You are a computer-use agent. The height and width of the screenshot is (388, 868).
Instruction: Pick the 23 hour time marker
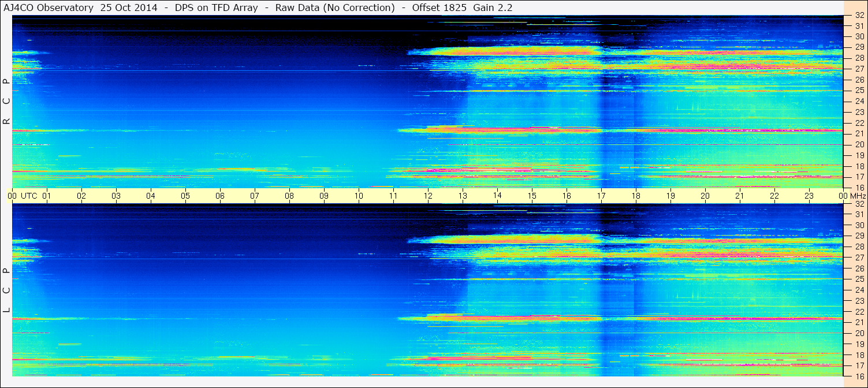click(x=809, y=196)
